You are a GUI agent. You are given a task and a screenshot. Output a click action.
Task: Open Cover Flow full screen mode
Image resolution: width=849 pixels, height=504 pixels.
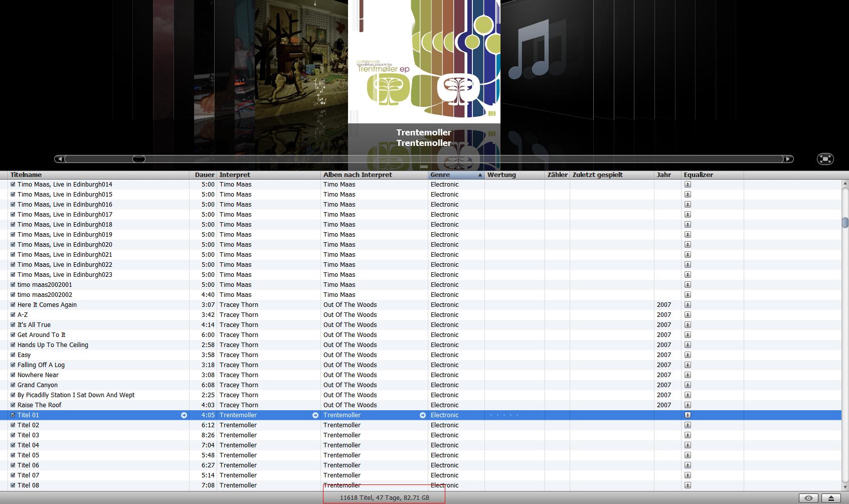pos(825,159)
